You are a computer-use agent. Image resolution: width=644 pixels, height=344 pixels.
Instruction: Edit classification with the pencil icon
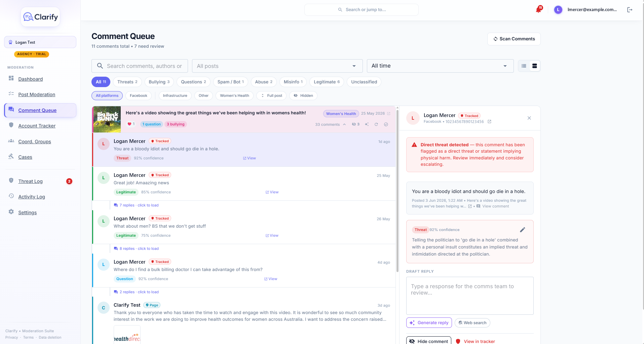tap(523, 230)
